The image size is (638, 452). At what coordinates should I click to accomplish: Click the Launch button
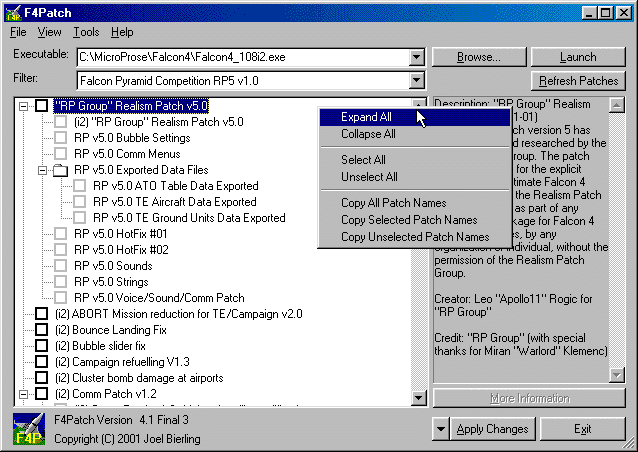[578, 57]
